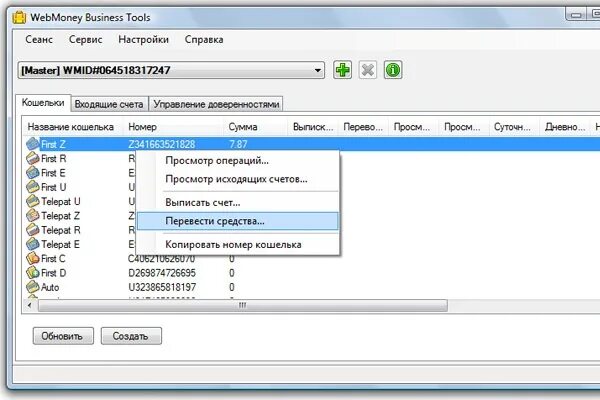The height and width of the screenshot is (400, 600).
Task: Select the First U wallet name
Action: (54, 187)
